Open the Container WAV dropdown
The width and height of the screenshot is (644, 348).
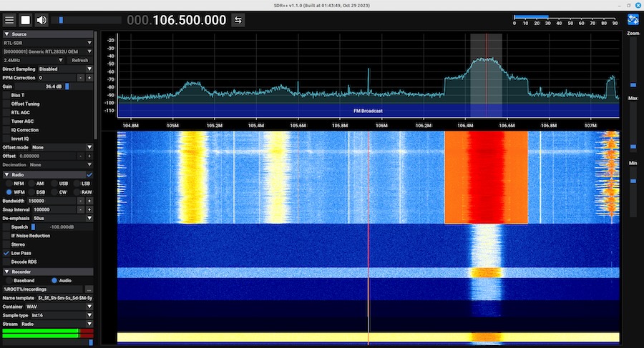[59, 307]
